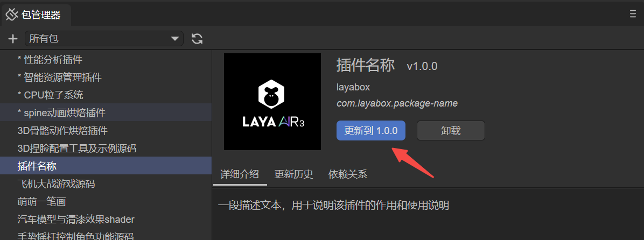The image size is (644, 240).
Task: Open 3D骨骼动作烘焙插件 package details
Action: click(x=62, y=131)
